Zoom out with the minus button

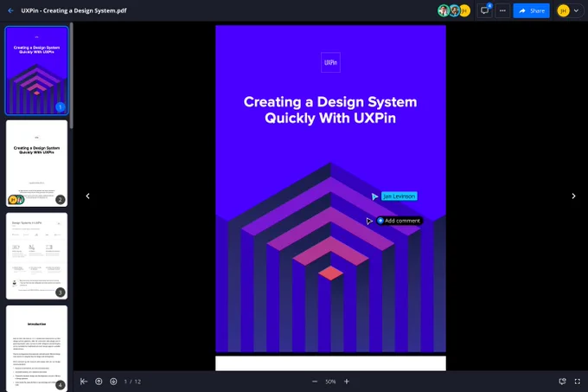[315, 382]
